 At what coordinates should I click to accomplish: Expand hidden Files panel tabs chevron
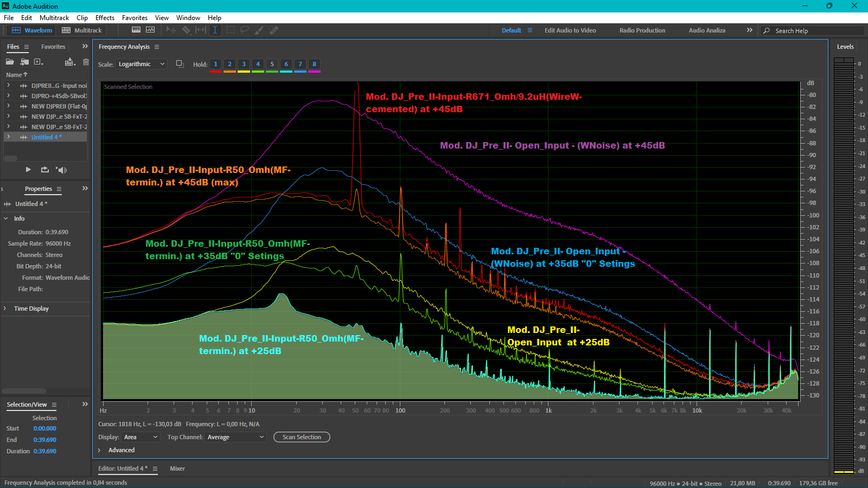[85, 47]
